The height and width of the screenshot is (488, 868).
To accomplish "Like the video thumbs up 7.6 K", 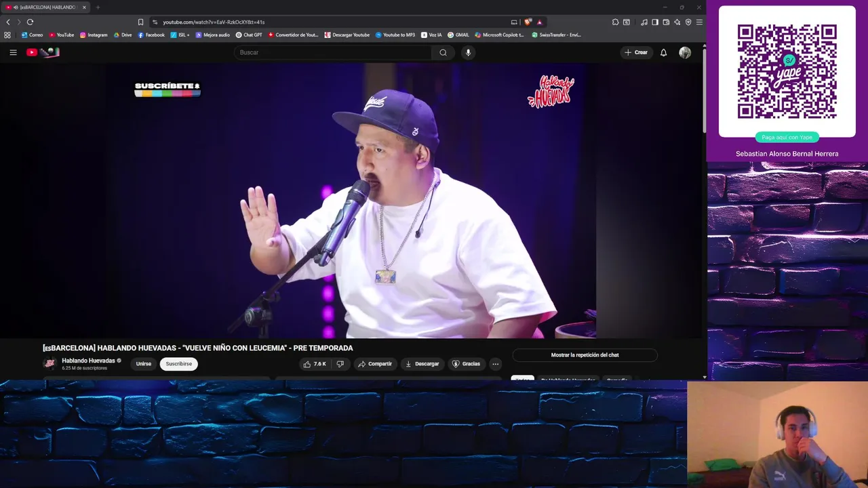I will tap(315, 364).
